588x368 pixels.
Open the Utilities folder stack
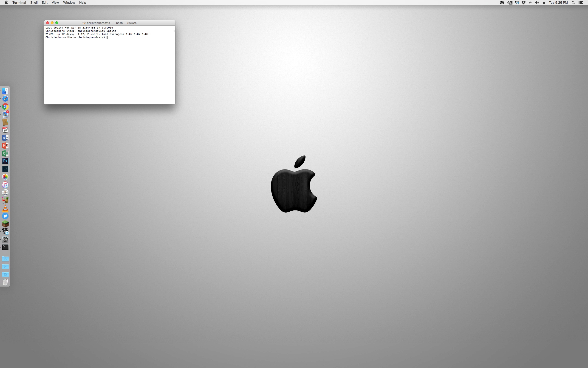5,267
